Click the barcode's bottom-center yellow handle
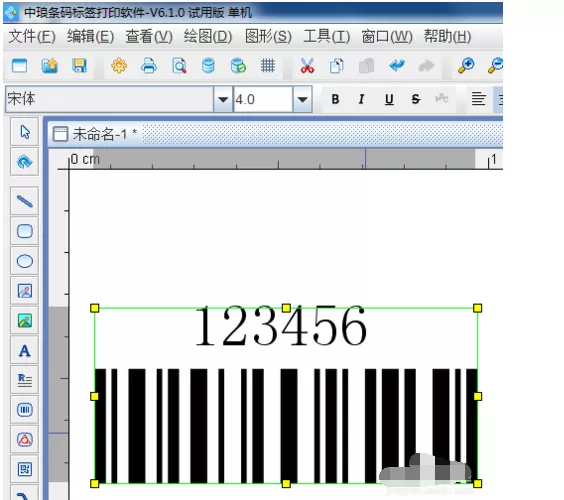 coord(286,483)
